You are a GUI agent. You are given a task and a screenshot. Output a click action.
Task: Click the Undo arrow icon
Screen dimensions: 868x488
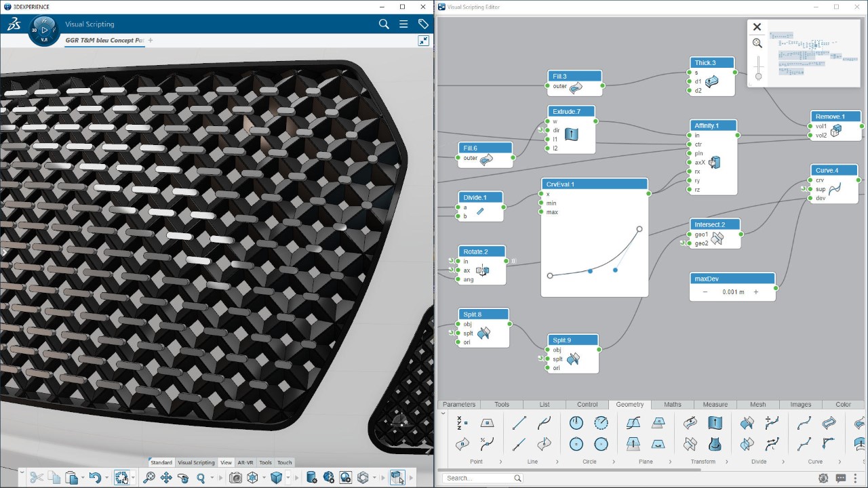pos(95,478)
